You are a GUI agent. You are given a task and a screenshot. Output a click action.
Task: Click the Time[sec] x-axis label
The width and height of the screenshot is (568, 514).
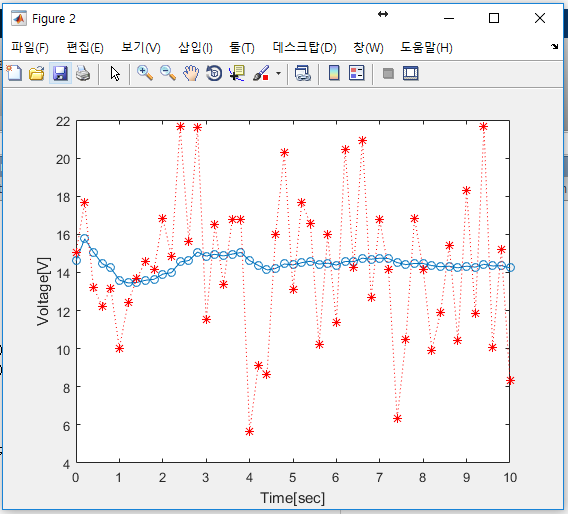tap(292, 498)
